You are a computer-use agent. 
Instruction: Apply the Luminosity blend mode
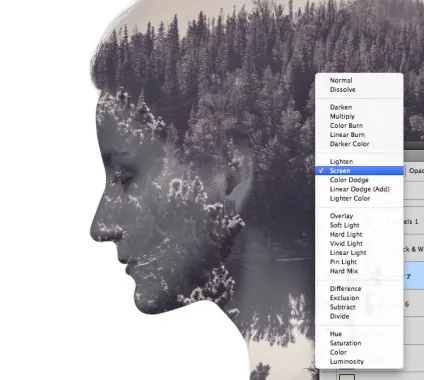pyautogui.click(x=359, y=362)
